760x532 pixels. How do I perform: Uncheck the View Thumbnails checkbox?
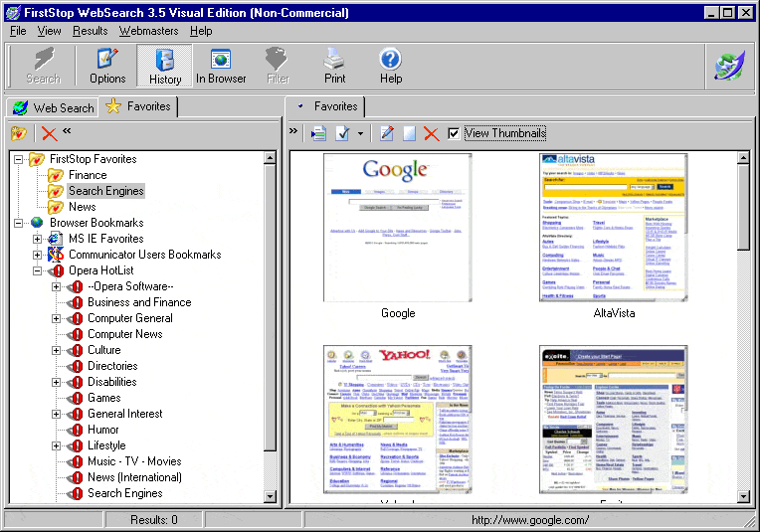[454, 133]
